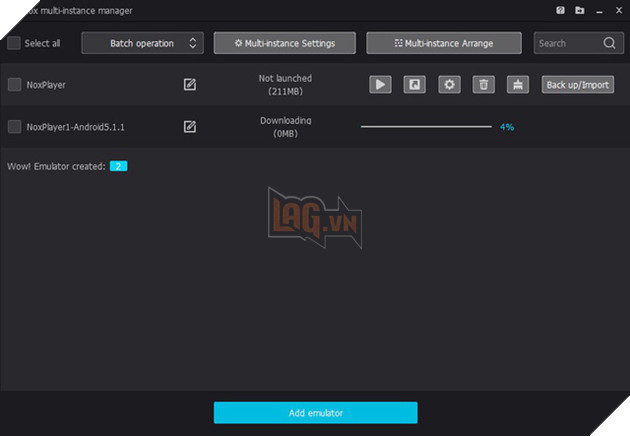
Task: Open the folder icon in title bar
Action: coord(579,10)
